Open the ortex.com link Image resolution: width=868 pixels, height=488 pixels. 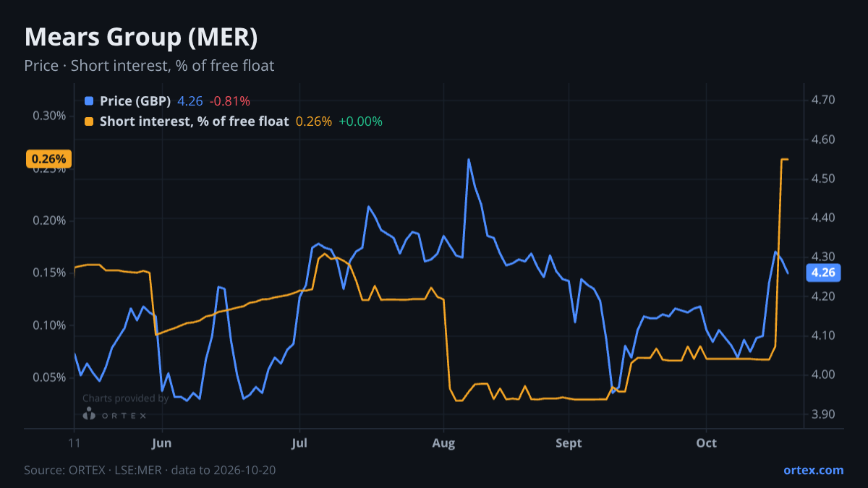click(x=813, y=470)
